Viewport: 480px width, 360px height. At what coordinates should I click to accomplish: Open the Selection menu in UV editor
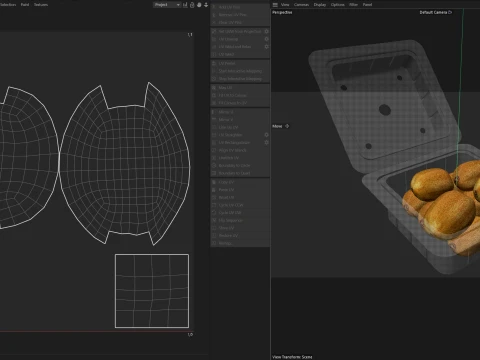point(8,5)
